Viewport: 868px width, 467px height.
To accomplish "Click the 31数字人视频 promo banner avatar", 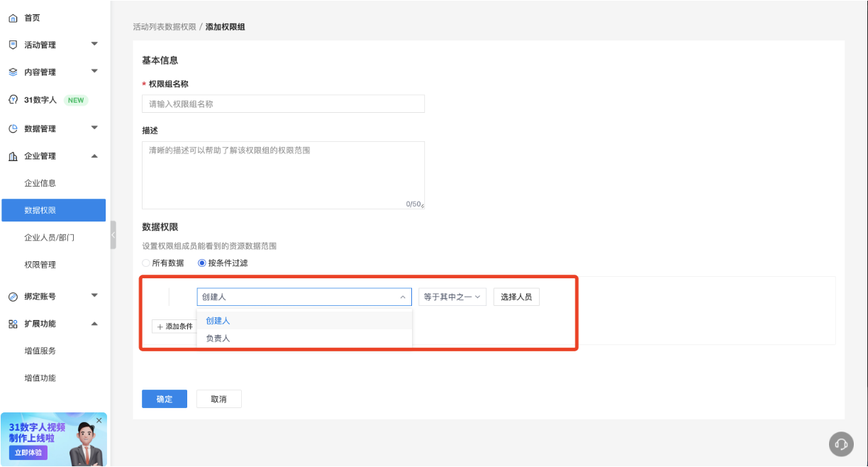I will pyautogui.click(x=88, y=444).
